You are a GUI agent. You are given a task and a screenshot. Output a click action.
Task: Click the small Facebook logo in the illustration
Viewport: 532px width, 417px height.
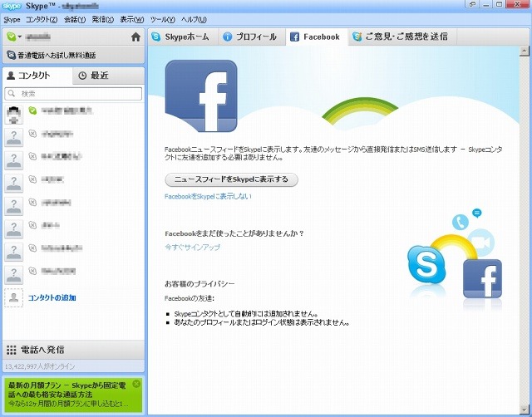482,278
